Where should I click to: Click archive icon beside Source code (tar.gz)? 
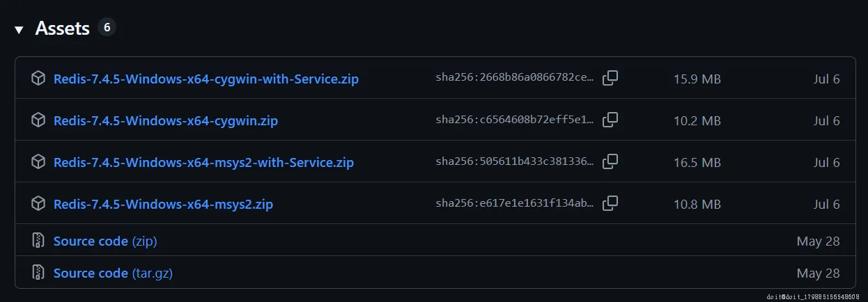coord(38,273)
